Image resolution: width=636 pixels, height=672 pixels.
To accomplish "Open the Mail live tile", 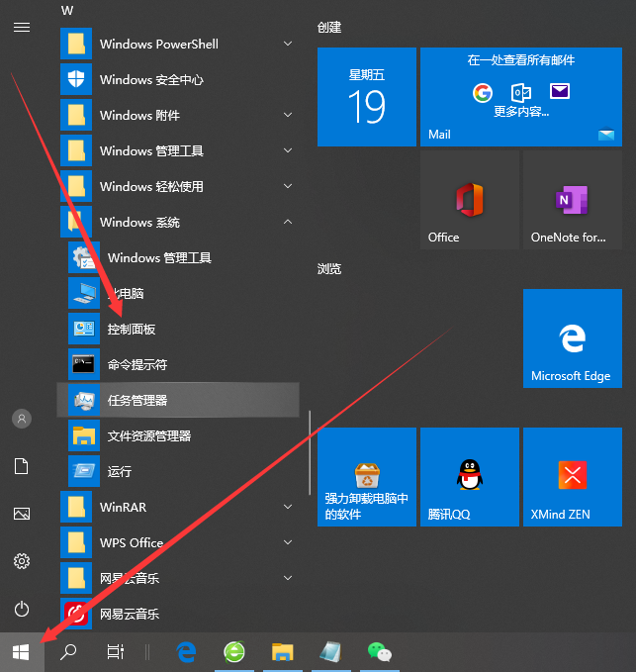I will 519,97.
